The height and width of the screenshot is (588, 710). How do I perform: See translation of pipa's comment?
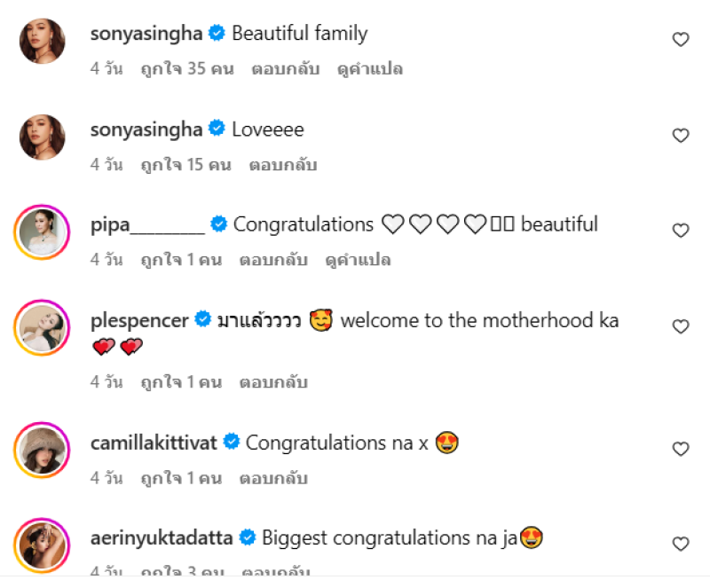[359, 260]
